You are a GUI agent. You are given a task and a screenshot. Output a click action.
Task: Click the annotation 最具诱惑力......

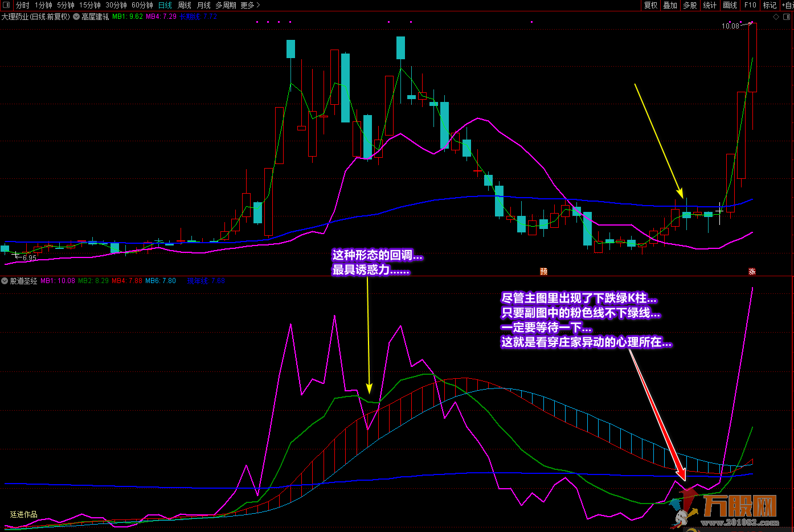pyautogui.click(x=371, y=270)
